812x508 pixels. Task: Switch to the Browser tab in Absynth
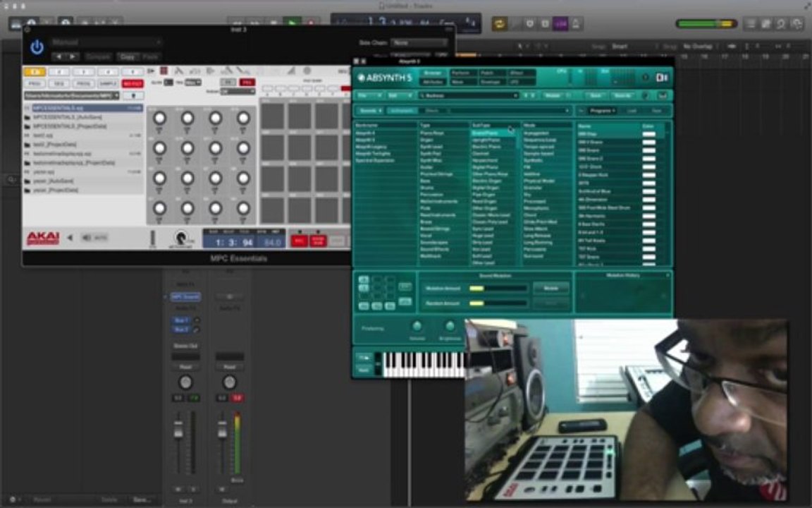[x=433, y=73]
